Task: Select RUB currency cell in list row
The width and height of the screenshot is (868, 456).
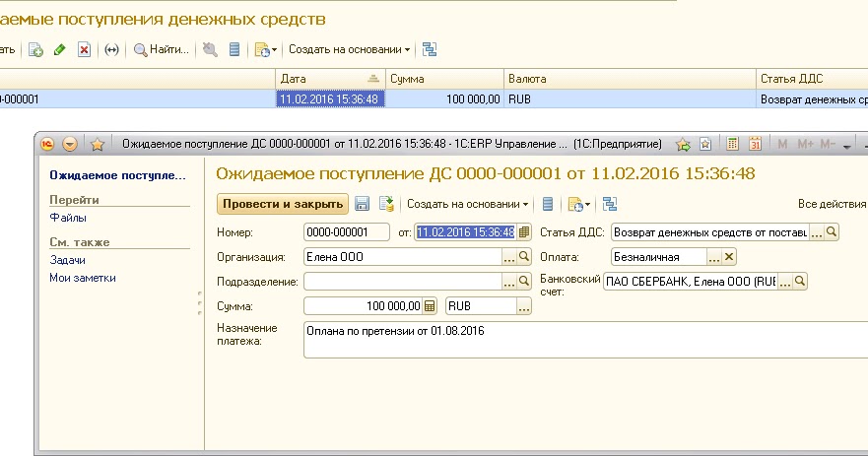Action: pyautogui.click(x=630, y=99)
